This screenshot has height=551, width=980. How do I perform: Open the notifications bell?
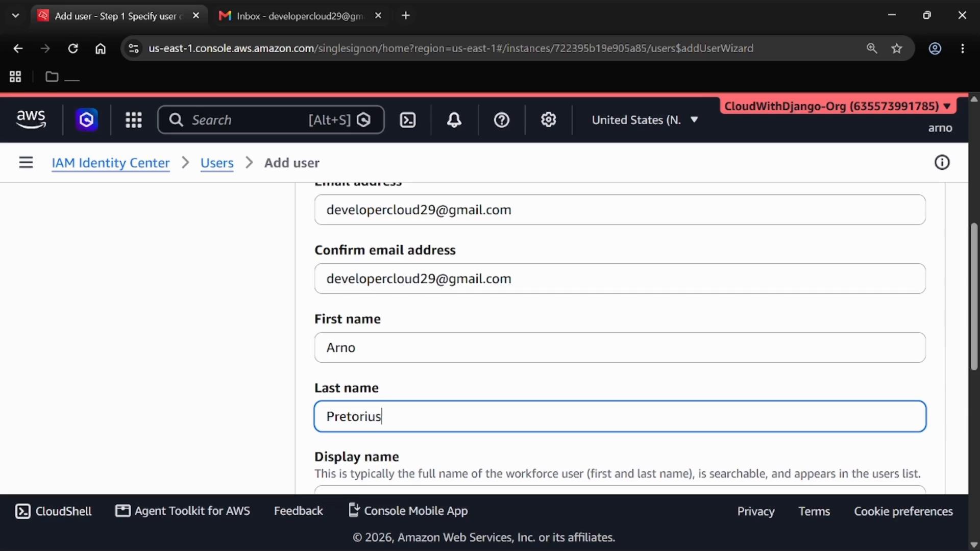[x=454, y=120]
